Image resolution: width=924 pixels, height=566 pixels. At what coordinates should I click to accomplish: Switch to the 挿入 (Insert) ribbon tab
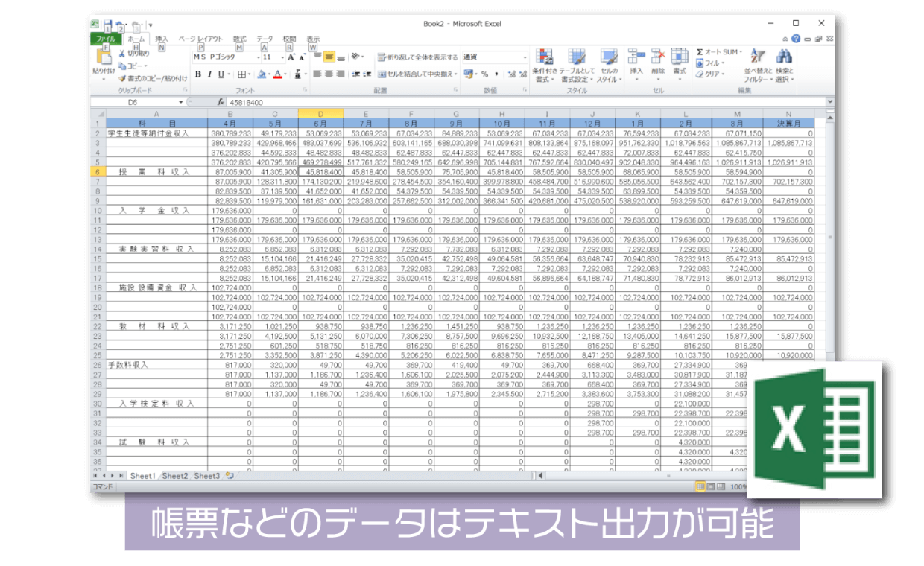click(x=162, y=39)
